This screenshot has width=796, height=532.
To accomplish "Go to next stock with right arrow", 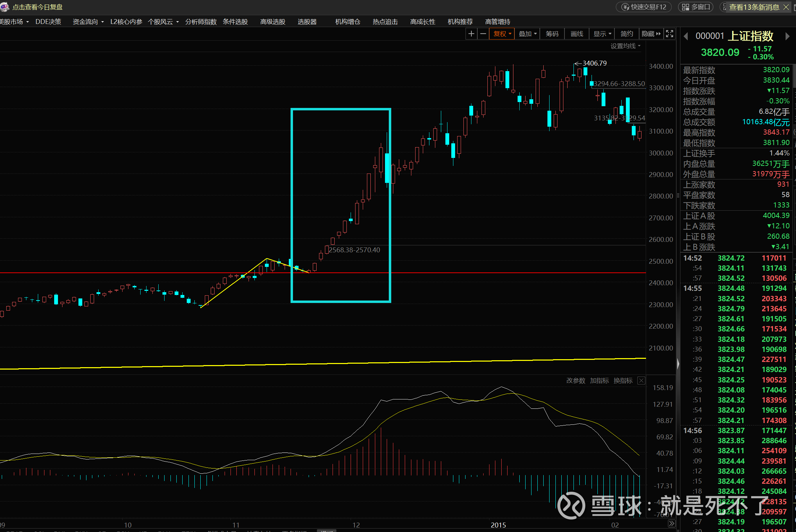I will click(787, 36).
